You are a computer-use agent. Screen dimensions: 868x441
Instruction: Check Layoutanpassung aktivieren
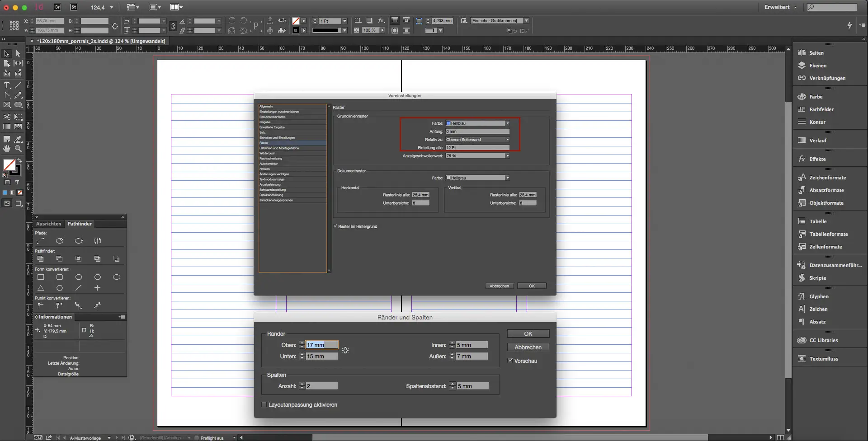tap(264, 405)
